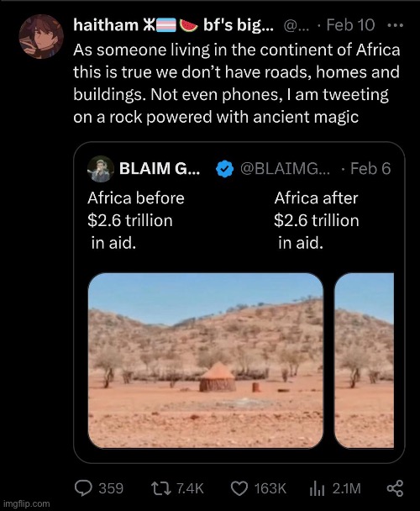Open the three-dot more options menu
The image size is (420, 511).
[396, 25]
